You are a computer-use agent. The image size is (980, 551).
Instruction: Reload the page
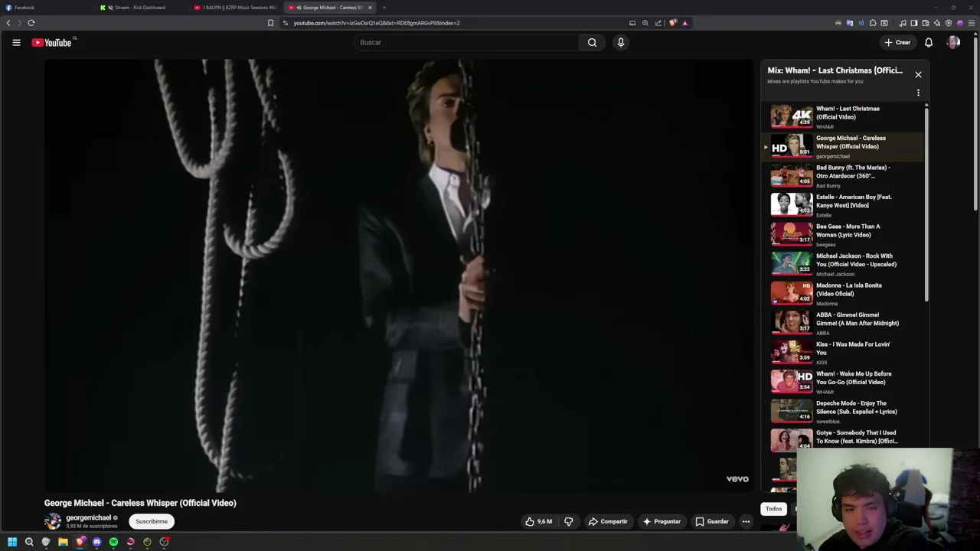(x=31, y=23)
